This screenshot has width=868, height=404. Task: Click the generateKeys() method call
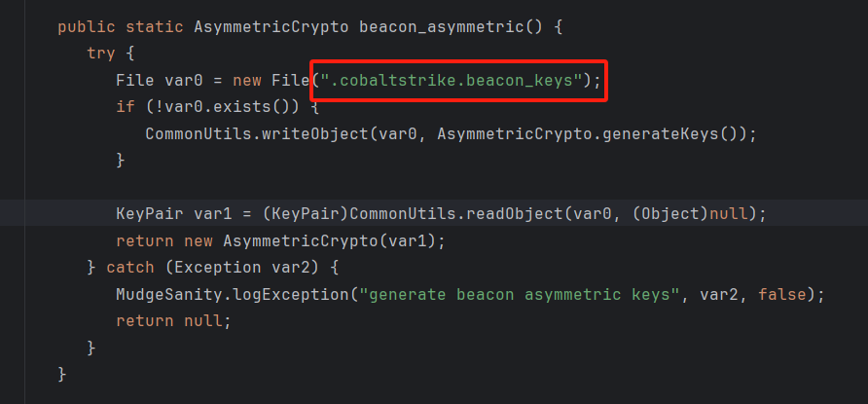point(669,134)
